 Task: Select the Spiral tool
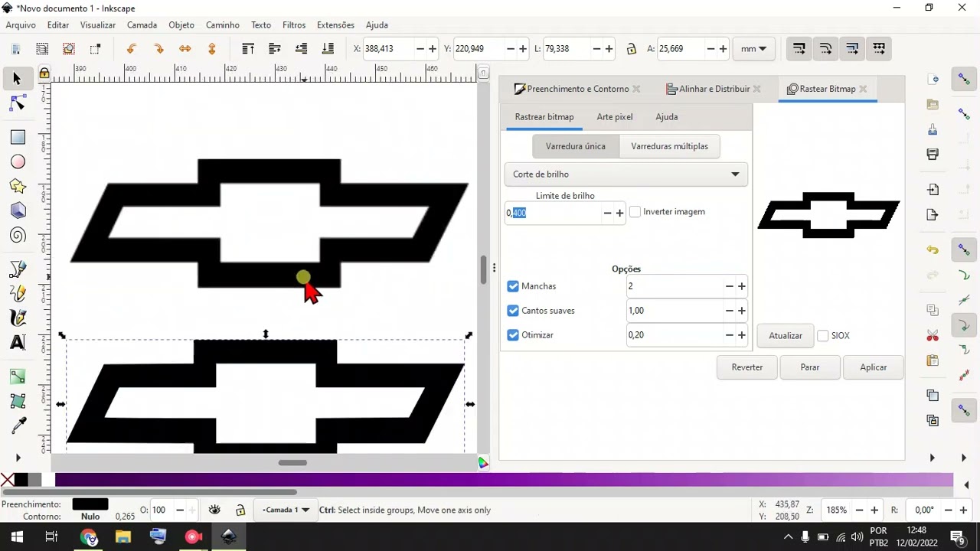pyautogui.click(x=18, y=236)
